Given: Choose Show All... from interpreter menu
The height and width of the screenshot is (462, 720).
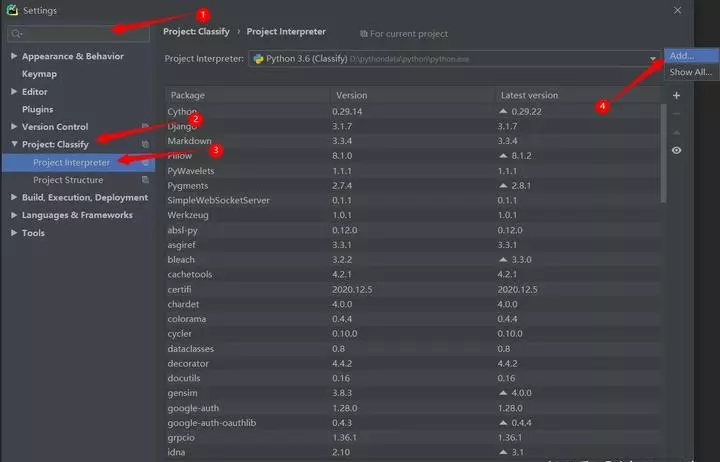Looking at the screenshot, I should coord(691,72).
